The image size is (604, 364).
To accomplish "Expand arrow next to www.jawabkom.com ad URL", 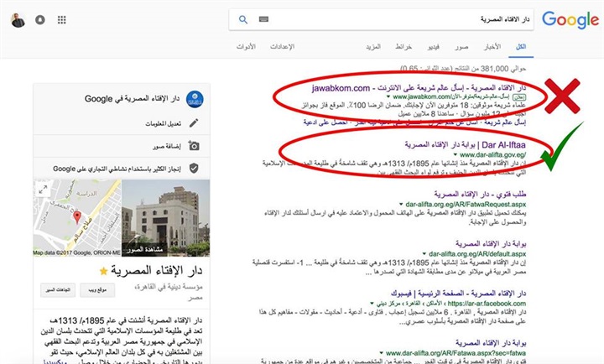I will pyautogui.click(x=388, y=96).
